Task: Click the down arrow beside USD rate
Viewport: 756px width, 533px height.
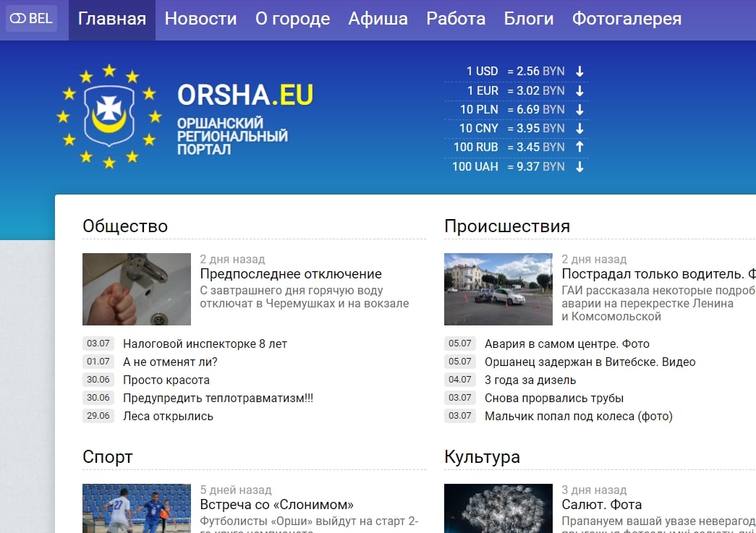Action: tap(579, 72)
